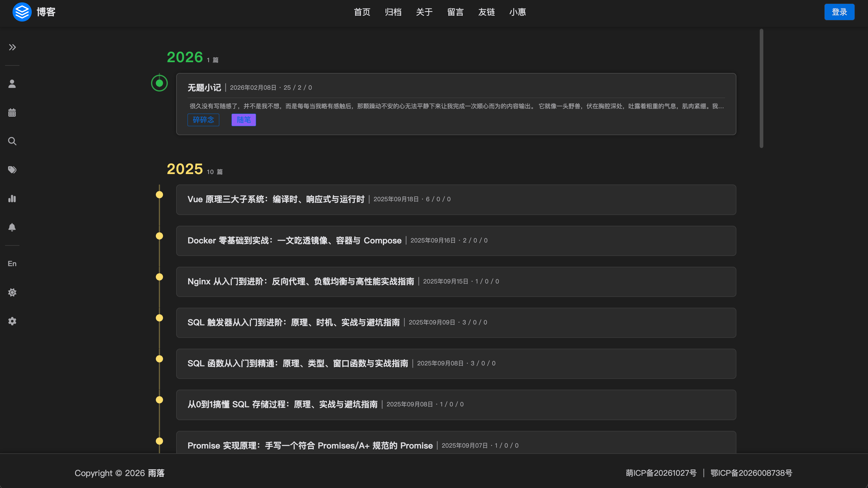Open the author profile icon
This screenshot has width=868, height=488.
click(x=12, y=83)
